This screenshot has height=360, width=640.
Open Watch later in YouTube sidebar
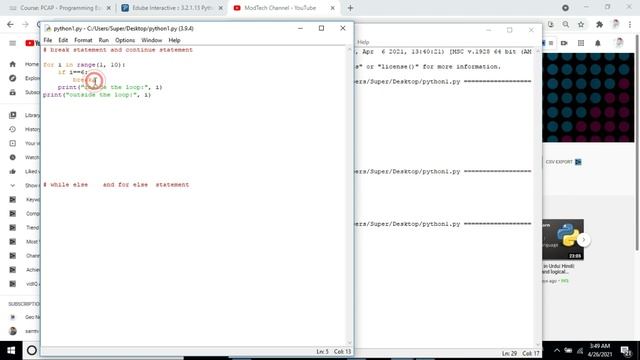(24, 157)
